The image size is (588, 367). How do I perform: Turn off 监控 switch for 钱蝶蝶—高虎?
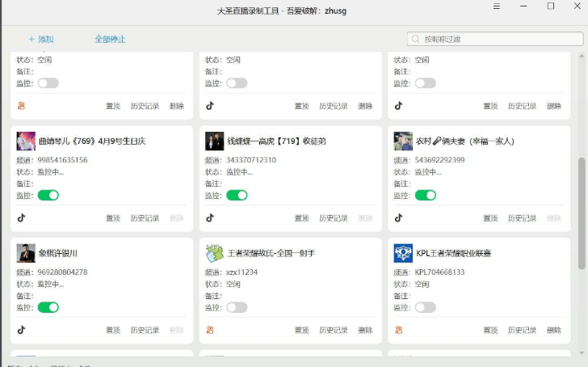[x=237, y=195]
